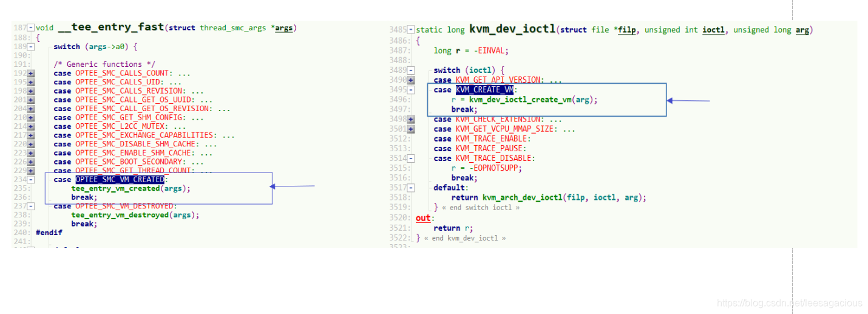Click the KVM_TRACE_DISABLE identifier
This screenshot has height=314, width=868.
pyautogui.click(x=493, y=159)
